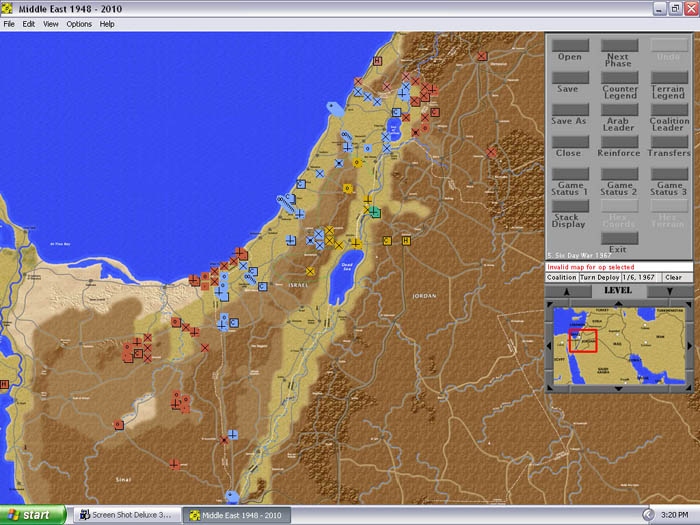Open the Help menu
This screenshot has width=700, height=525.
[x=107, y=24]
